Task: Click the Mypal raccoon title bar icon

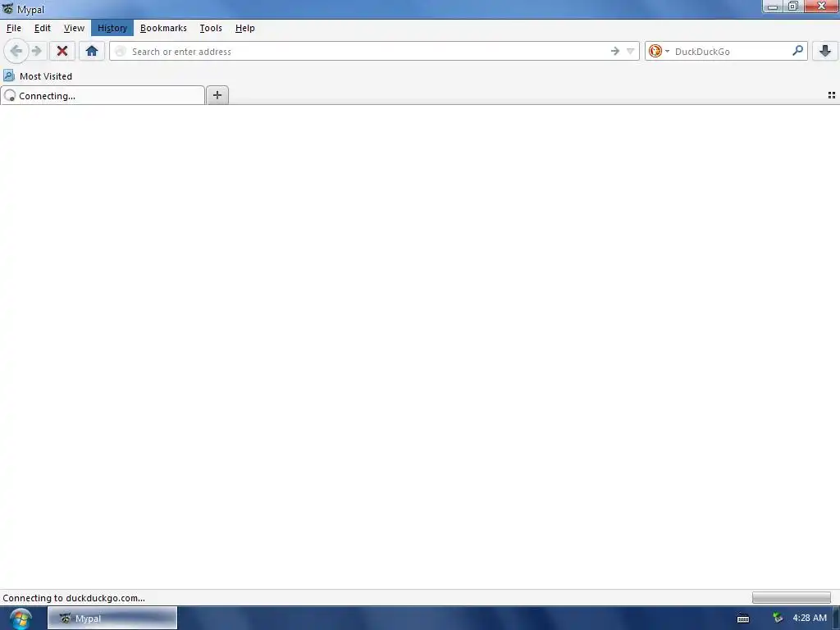Action: (7, 8)
